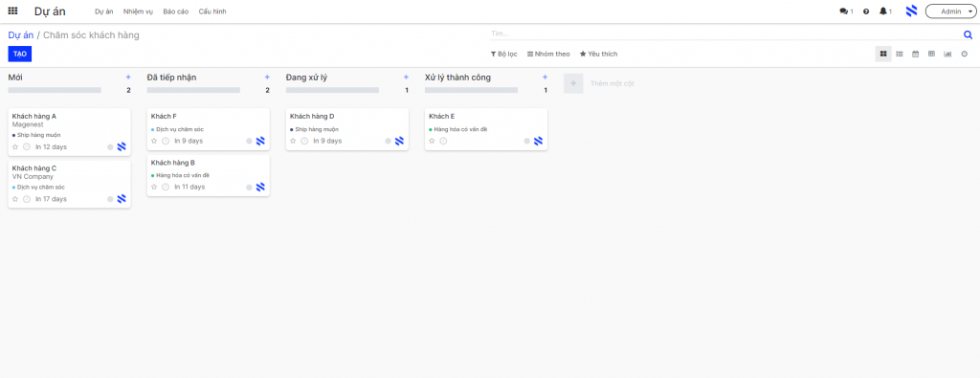Switch to Activity clock view
This screenshot has height=378, width=980.
(965, 54)
